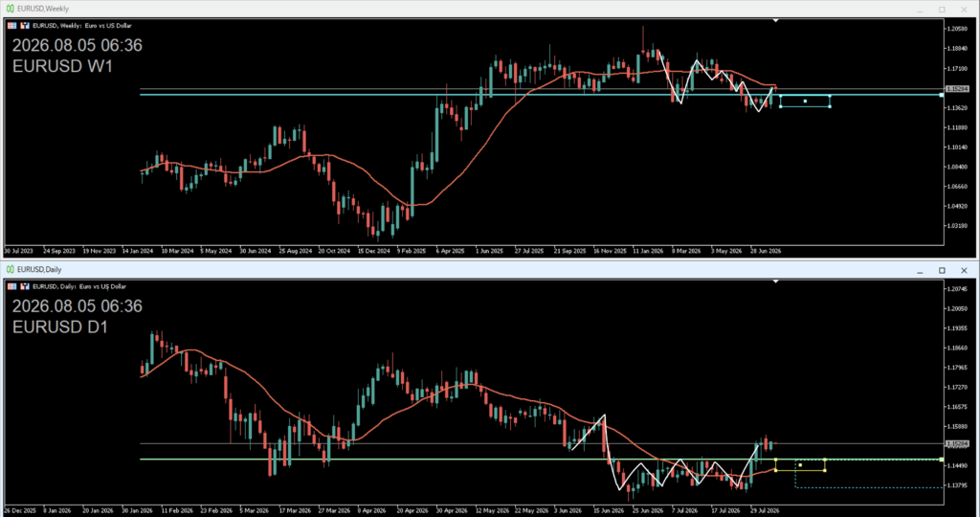980x517 pixels.
Task: Click the 1.20580 price scale label
Action: [x=957, y=29]
